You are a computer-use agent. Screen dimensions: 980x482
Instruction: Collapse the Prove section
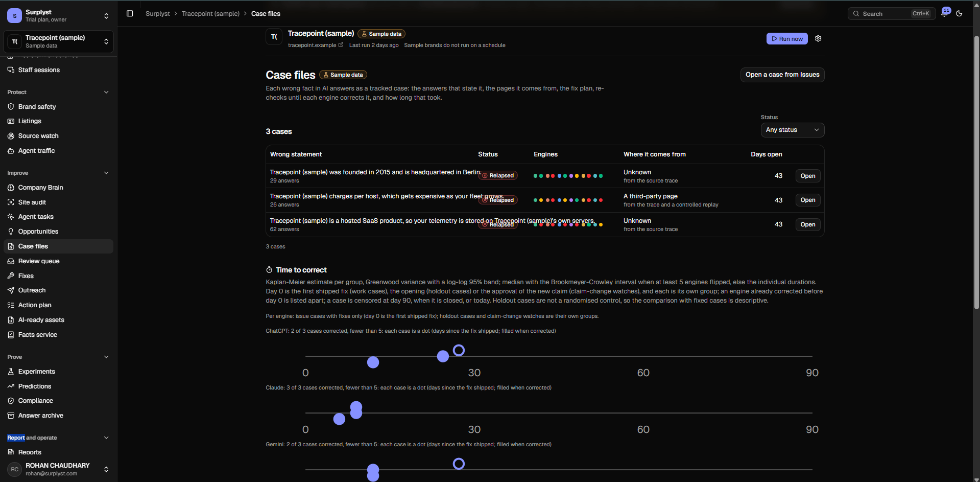[x=106, y=357]
